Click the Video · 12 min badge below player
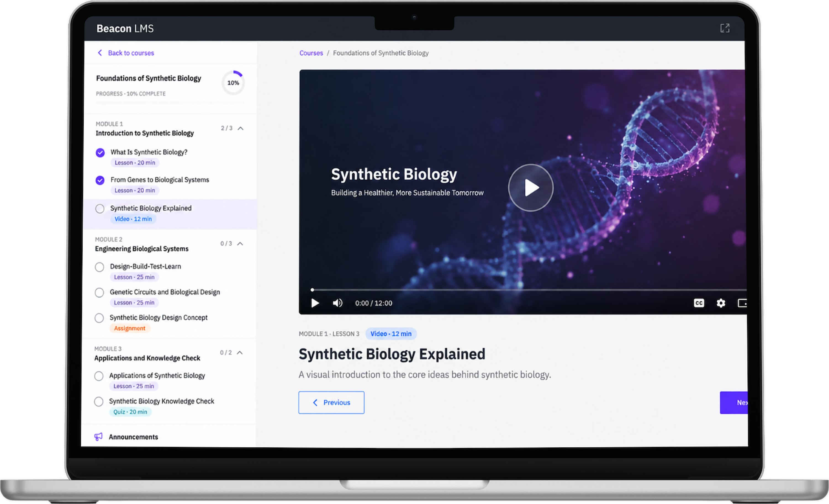 (x=391, y=334)
